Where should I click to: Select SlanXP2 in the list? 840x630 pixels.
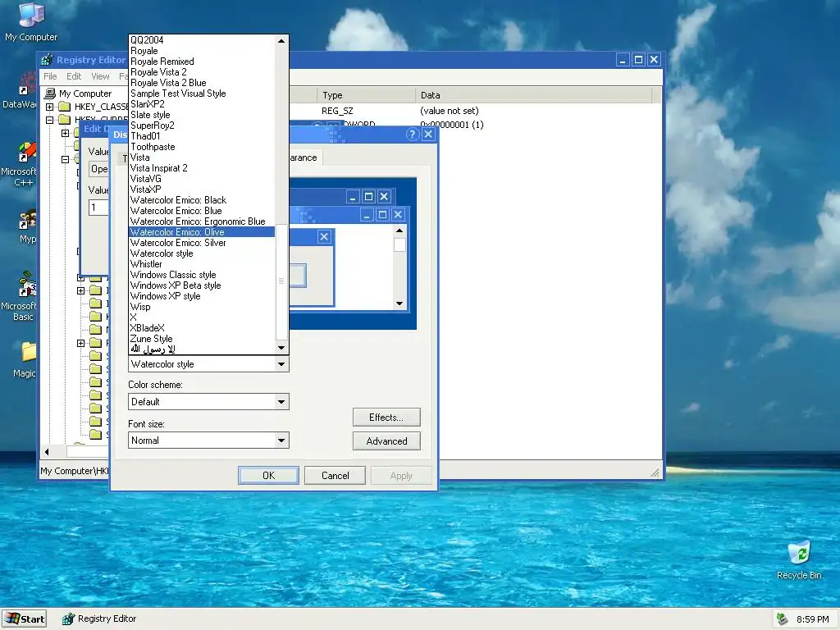(x=202, y=104)
